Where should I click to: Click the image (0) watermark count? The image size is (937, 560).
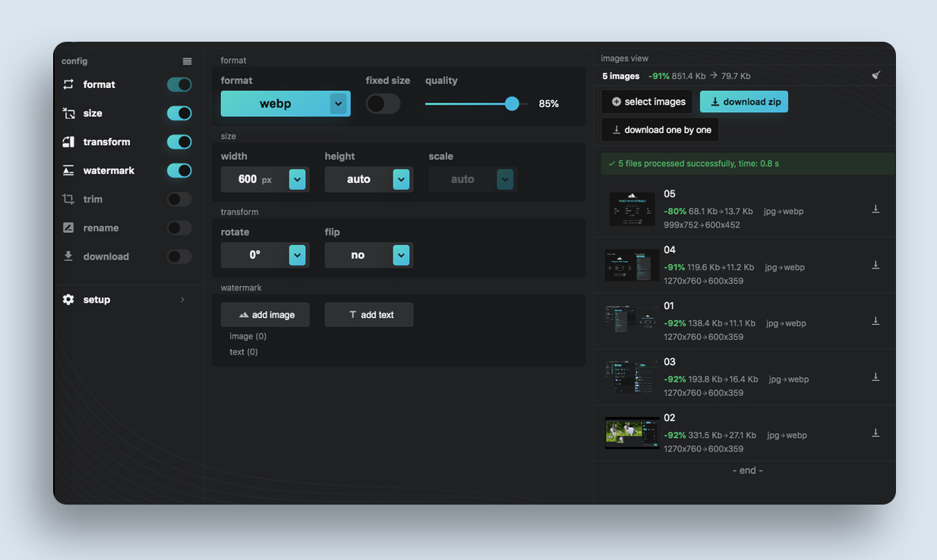coord(248,336)
